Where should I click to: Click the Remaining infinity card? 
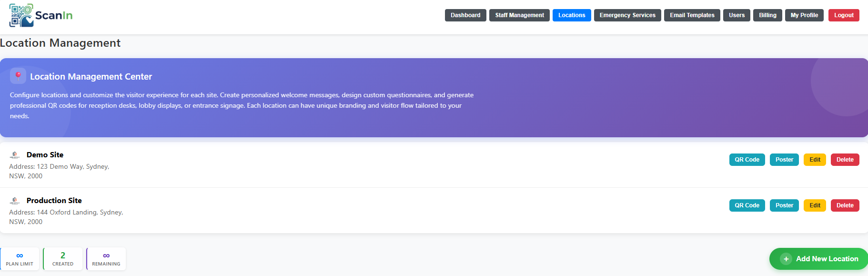[106, 259]
